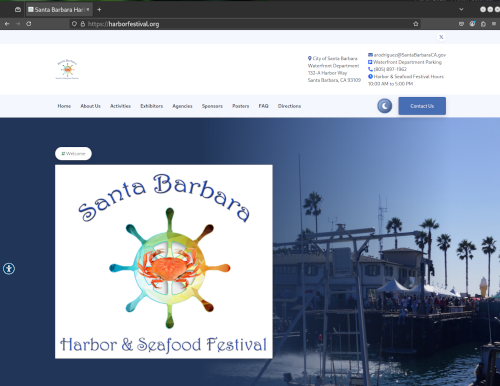Open the hamburger application menu
Screen dimensions: 500x386
pos(494,24)
